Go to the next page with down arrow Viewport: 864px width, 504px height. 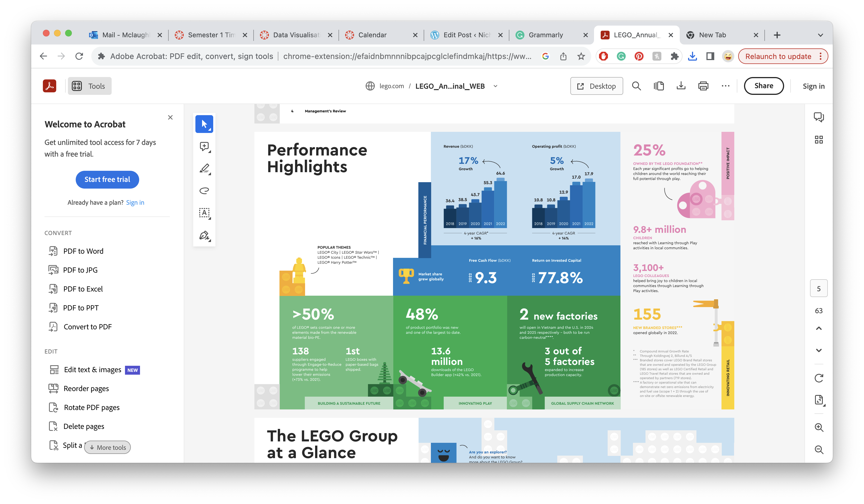[x=819, y=350]
